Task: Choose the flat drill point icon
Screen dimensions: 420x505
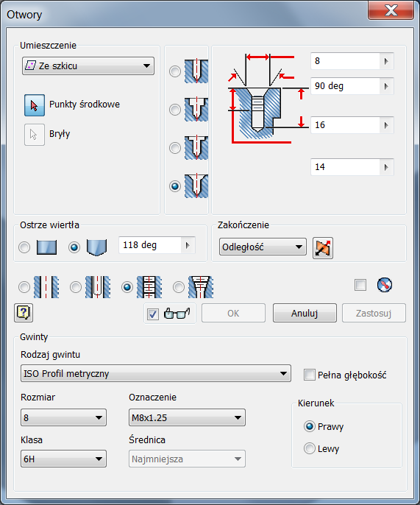Action: click(46, 247)
